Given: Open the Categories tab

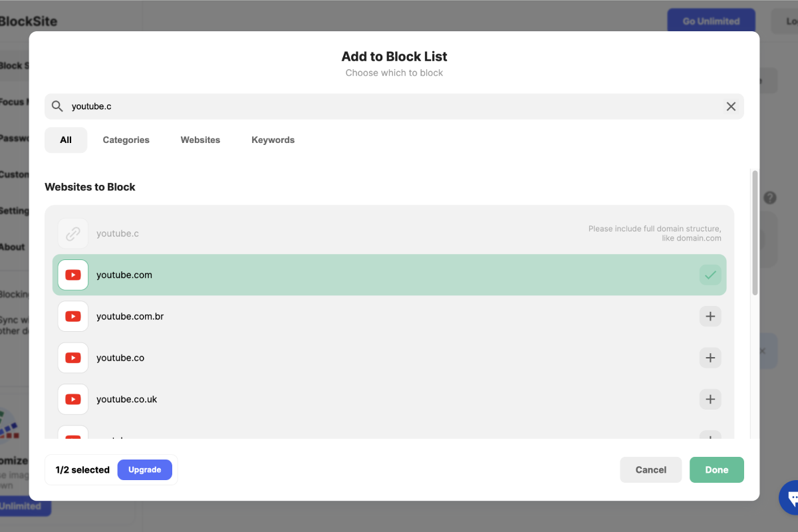Looking at the screenshot, I should (x=126, y=140).
